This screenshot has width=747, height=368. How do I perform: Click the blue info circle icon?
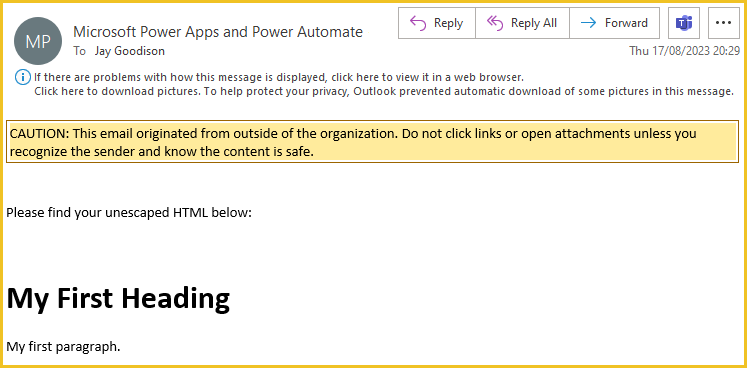pos(22,77)
